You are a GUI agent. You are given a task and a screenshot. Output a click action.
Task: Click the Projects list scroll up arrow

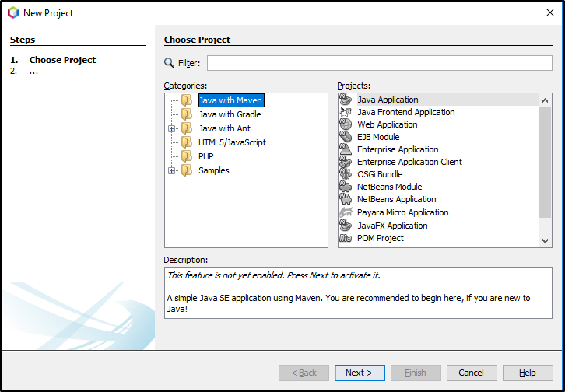coord(546,100)
